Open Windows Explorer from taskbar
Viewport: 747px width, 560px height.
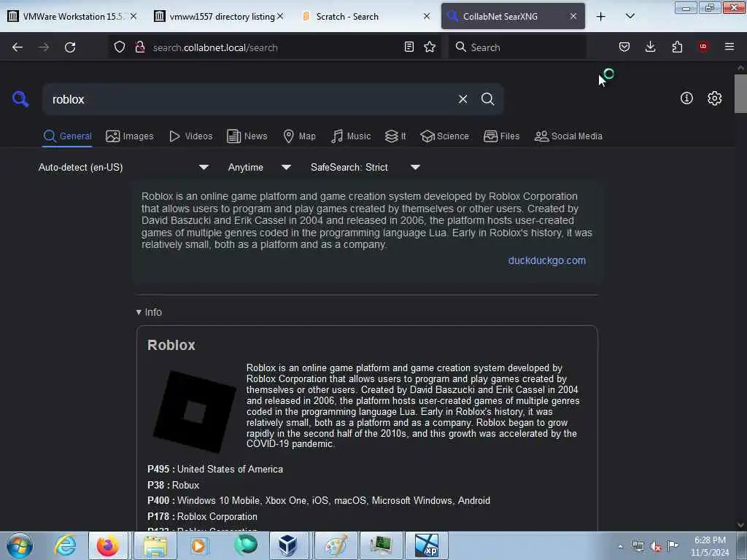(x=155, y=545)
